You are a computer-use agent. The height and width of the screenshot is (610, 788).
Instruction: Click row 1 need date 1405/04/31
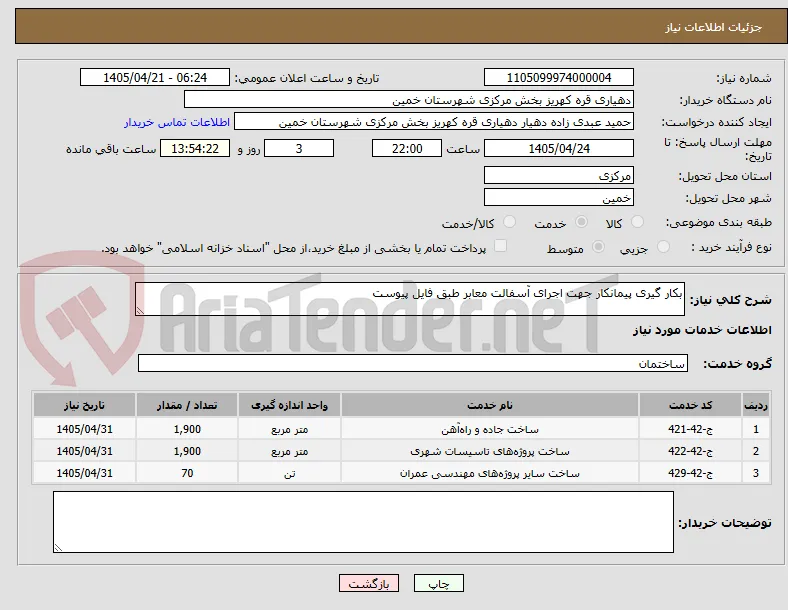(84, 429)
